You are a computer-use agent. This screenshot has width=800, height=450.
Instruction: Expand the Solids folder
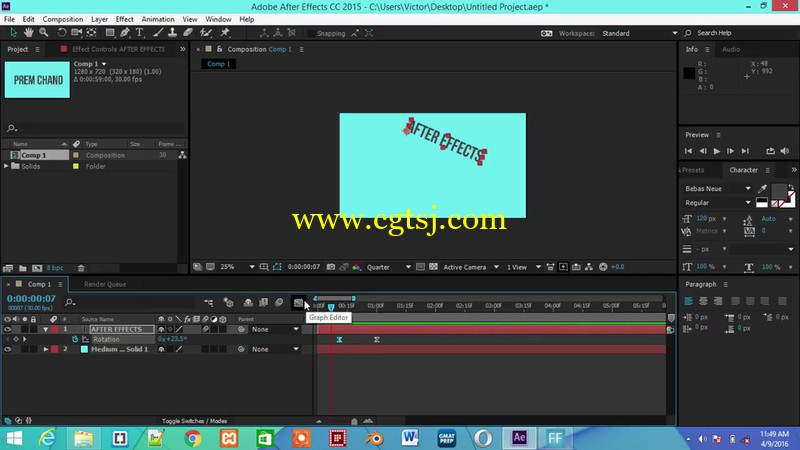(6, 166)
